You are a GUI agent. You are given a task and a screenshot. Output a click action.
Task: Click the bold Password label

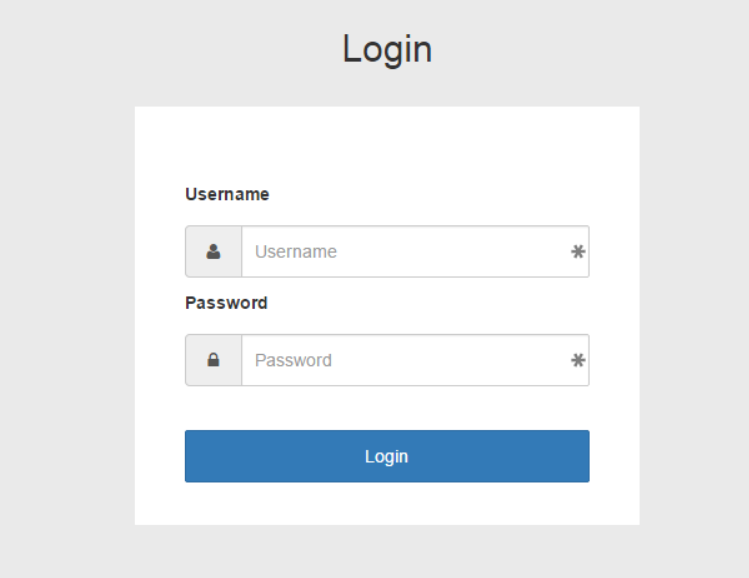point(226,303)
